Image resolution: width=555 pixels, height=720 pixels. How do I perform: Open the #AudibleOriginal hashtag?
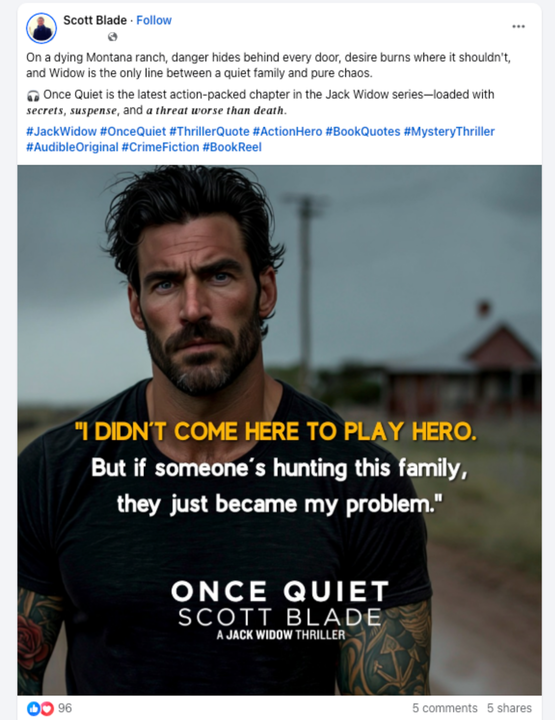click(x=72, y=147)
